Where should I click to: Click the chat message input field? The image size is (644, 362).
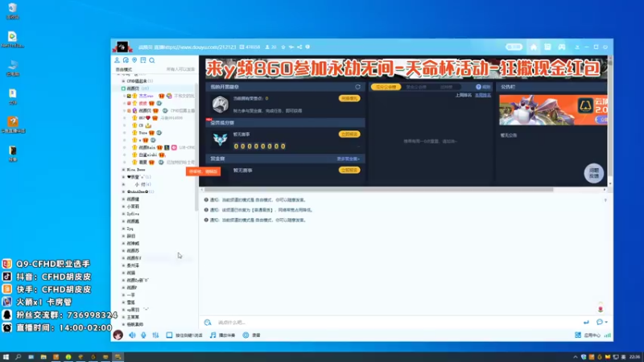[394, 323]
